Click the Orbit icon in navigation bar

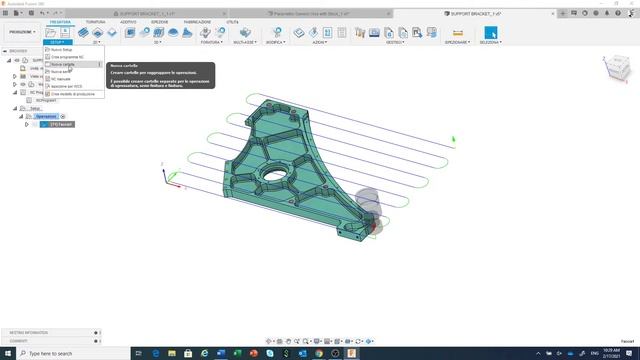coord(269,341)
